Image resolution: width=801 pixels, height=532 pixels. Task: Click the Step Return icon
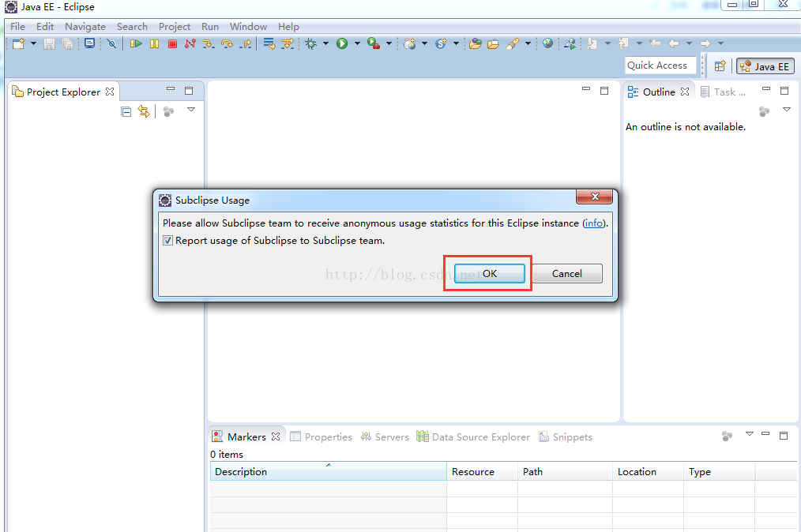click(246, 44)
